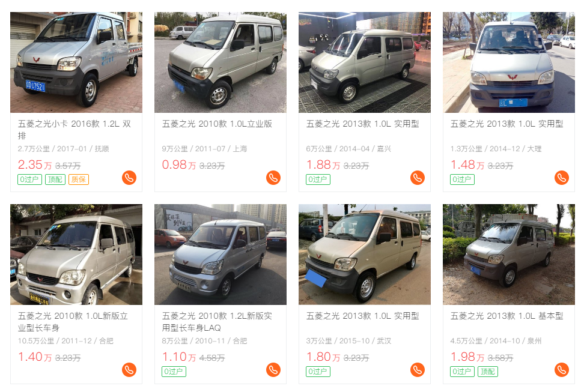The image size is (587, 392).
Task: Click phone icon on 1.40万 合肥 listing
Action: coord(129,370)
